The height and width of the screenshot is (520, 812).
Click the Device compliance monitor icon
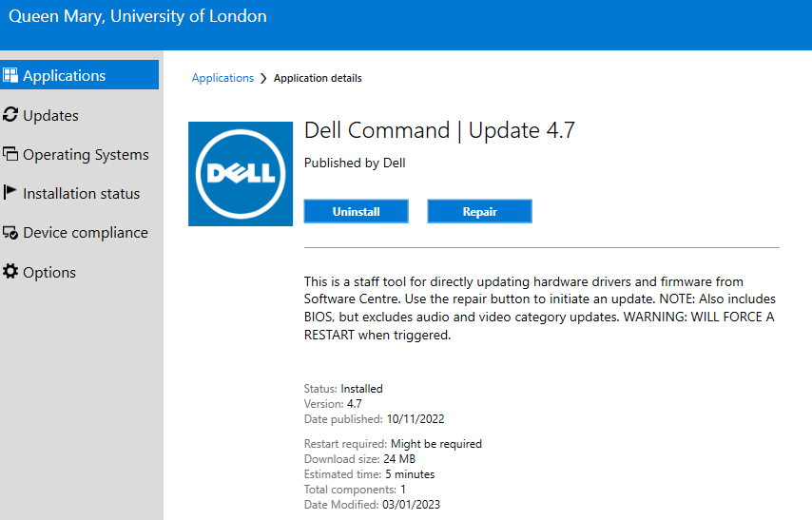11,232
